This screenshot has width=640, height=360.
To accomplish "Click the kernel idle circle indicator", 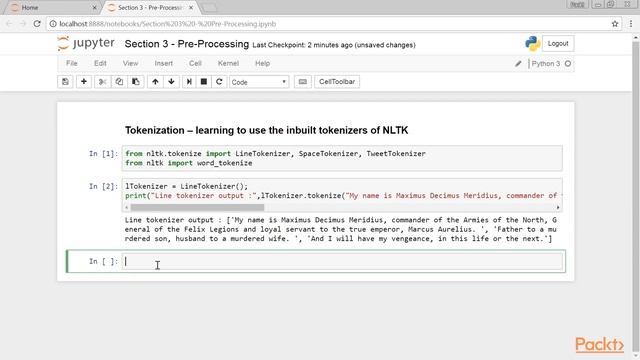I will 568,64.
